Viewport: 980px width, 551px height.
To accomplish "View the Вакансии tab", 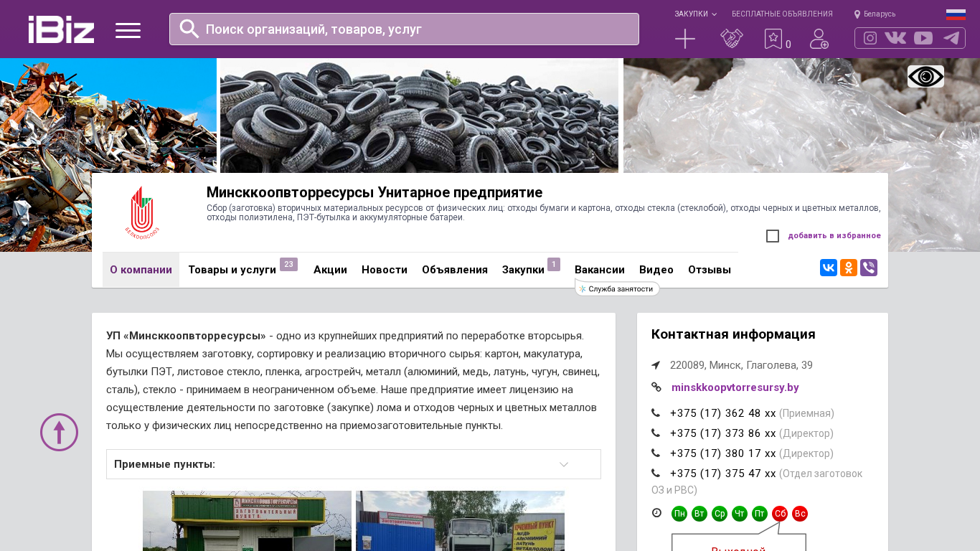I will coord(600,270).
